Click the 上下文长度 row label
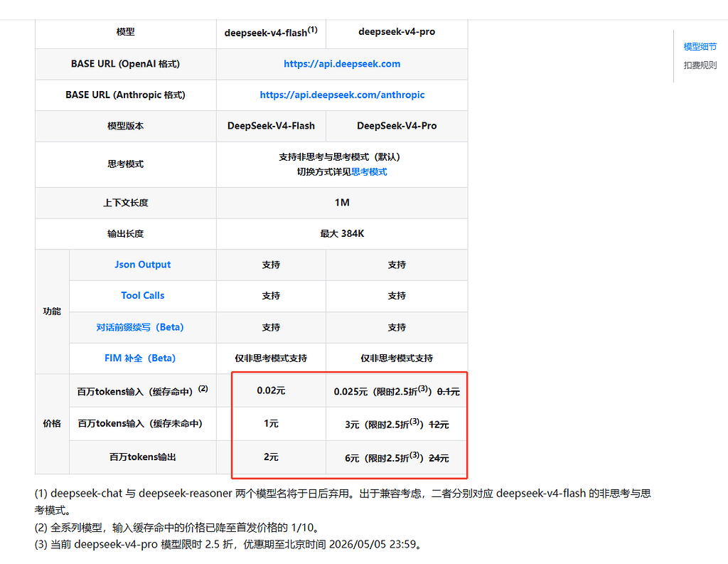 (x=125, y=203)
